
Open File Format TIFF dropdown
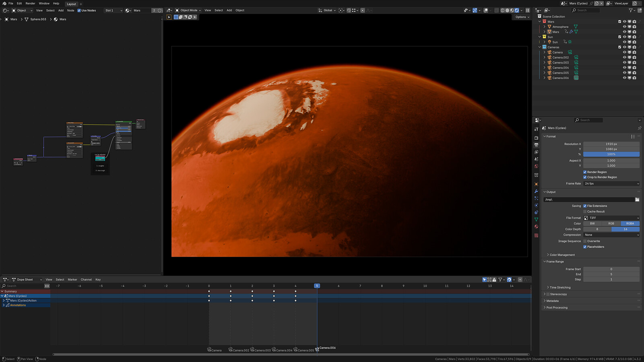point(611,218)
